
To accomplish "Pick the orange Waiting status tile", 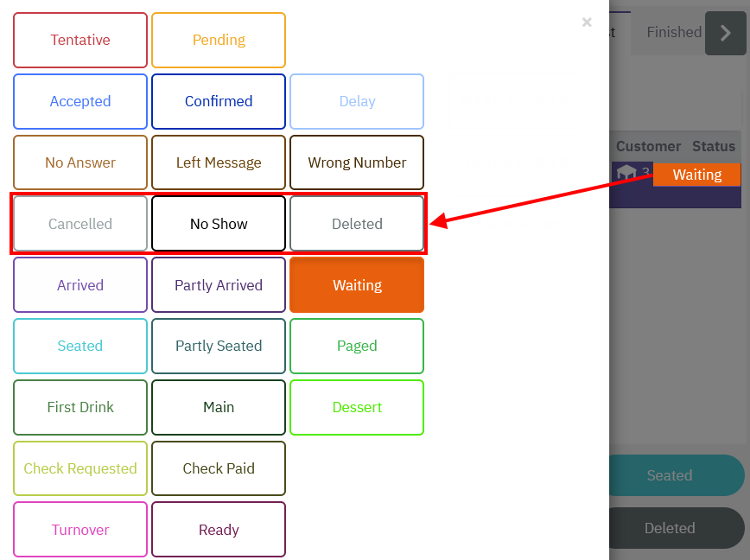I will pyautogui.click(x=357, y=285).
